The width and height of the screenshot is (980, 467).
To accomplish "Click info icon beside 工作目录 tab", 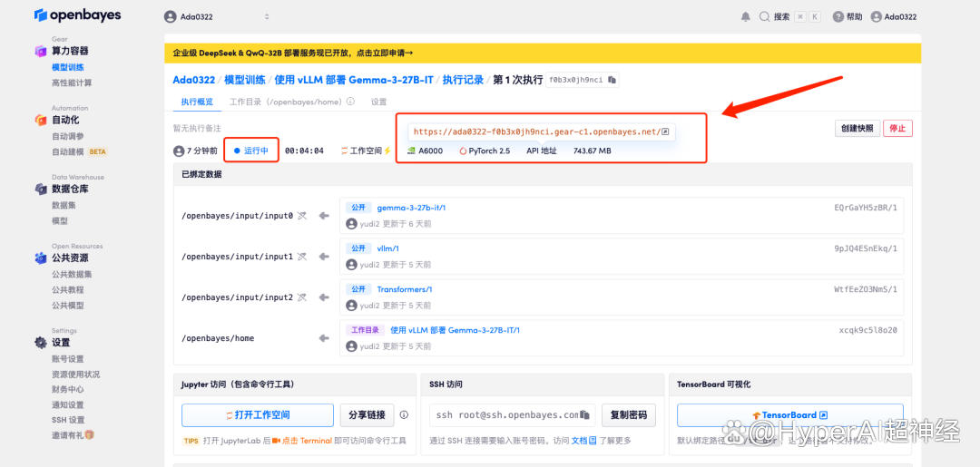I will (x=350, y=102).
